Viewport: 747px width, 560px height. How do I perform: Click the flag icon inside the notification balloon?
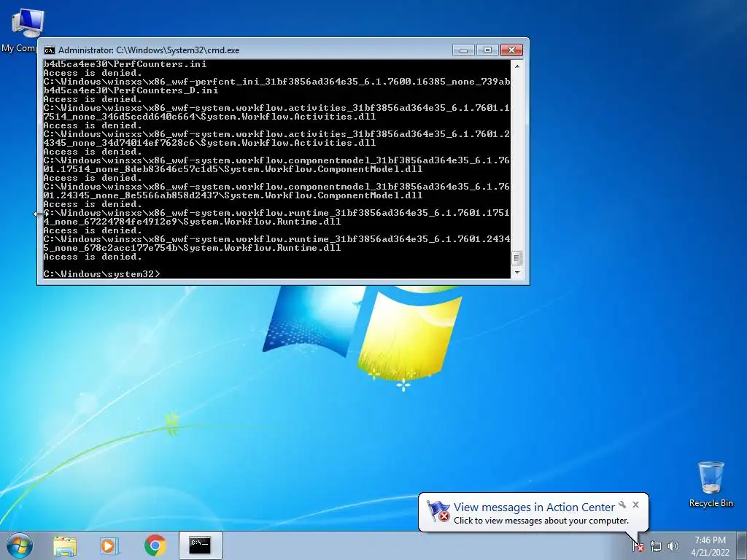(438, 511)
